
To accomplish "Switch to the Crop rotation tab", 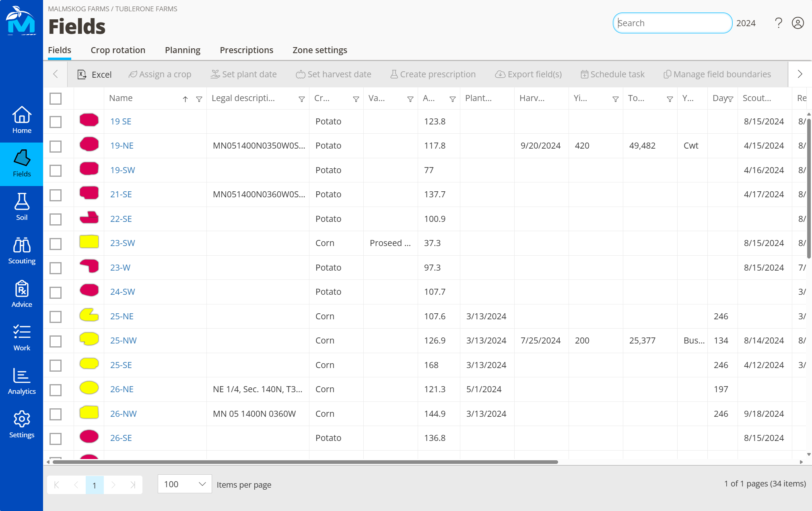I will pos(118,50).
